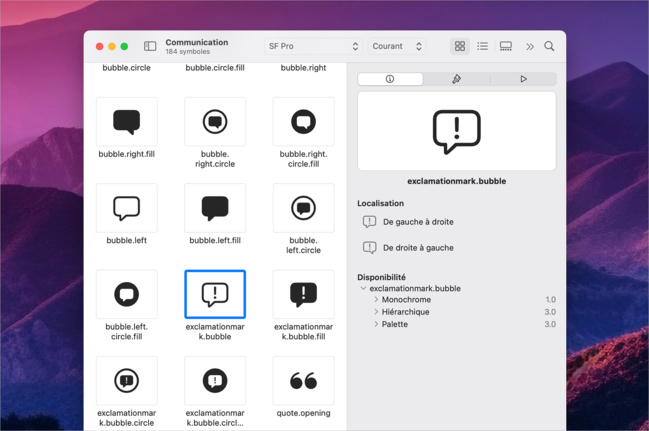Click the Palette version 3.0 value
The width and height of the screenshot is (649, 431).
point(550,324)
